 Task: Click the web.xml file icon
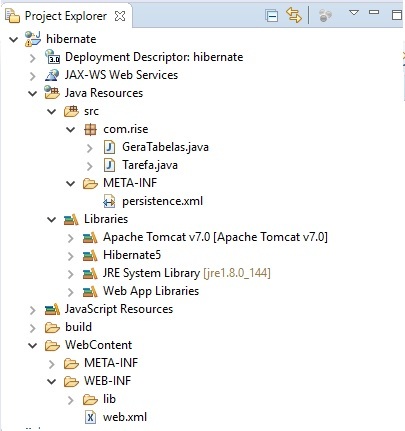[x=90, y=417]
